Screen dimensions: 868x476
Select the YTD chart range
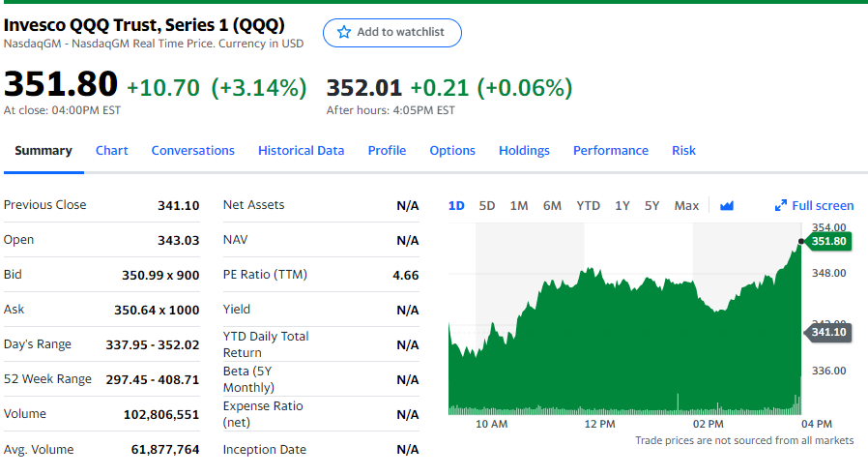(588, 205)
